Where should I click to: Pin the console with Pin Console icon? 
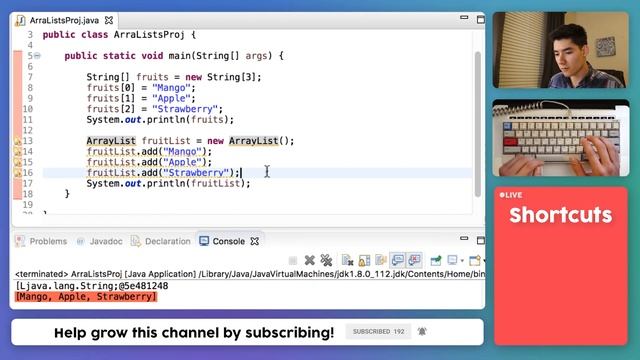[x=436, y=260]
